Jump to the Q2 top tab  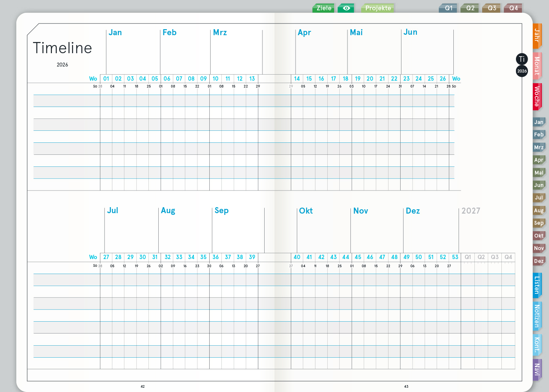pyautogui.click(x=470, y=8)
